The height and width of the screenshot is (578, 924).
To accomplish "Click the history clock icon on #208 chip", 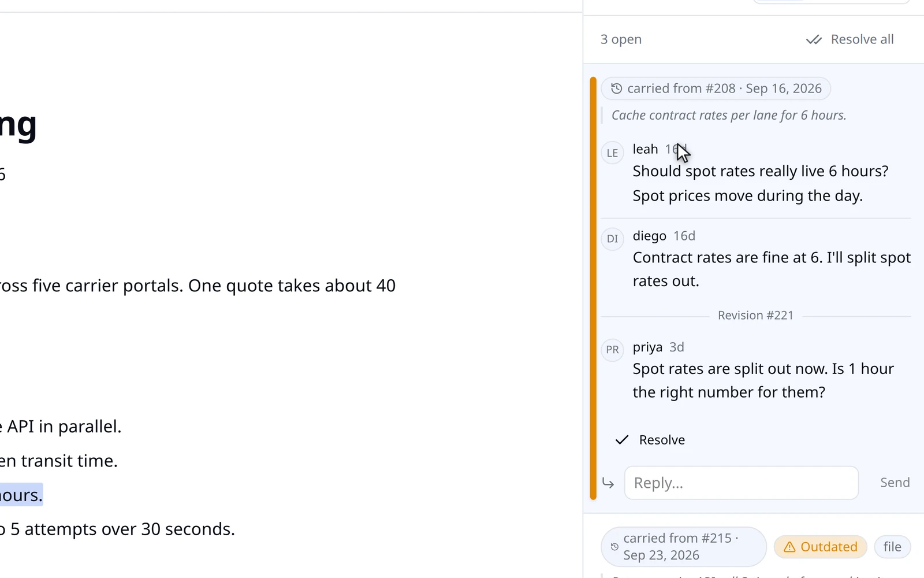I will tap(617, 88).
